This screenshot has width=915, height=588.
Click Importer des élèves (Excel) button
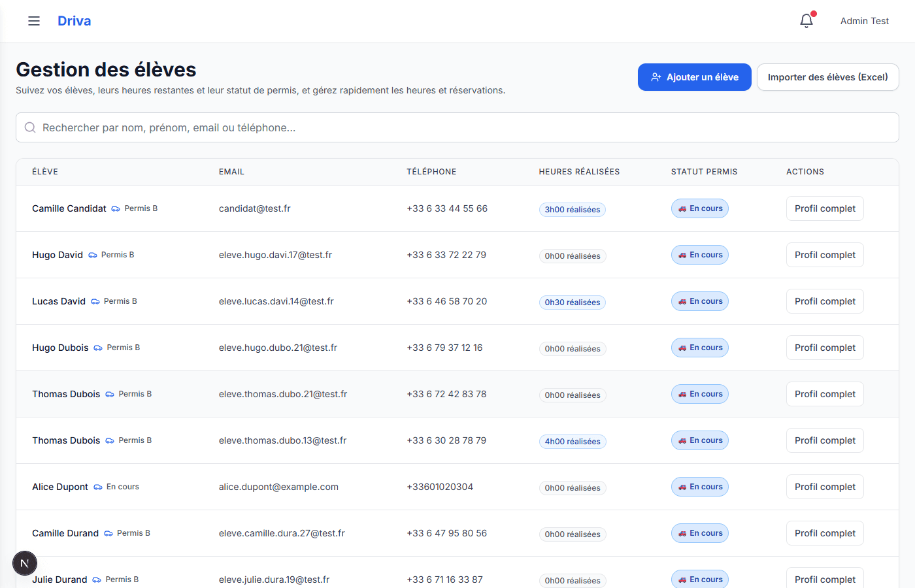coord(827,77)
